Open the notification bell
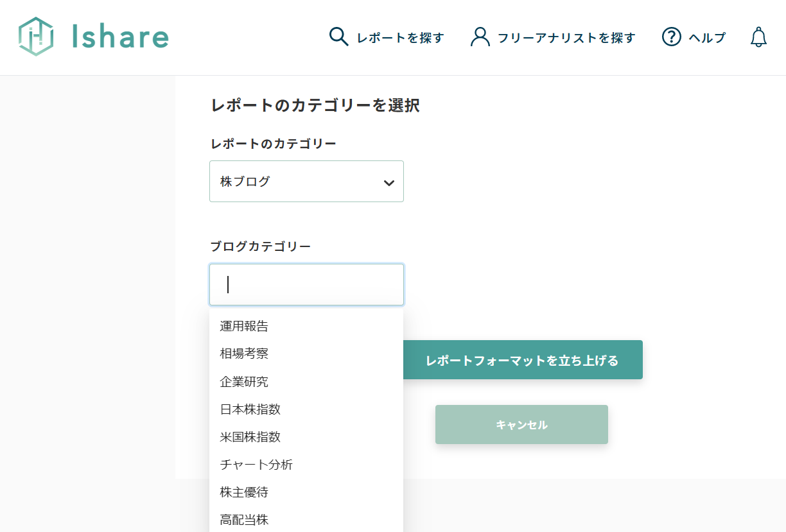786x532 pixels. pos(758,37)
